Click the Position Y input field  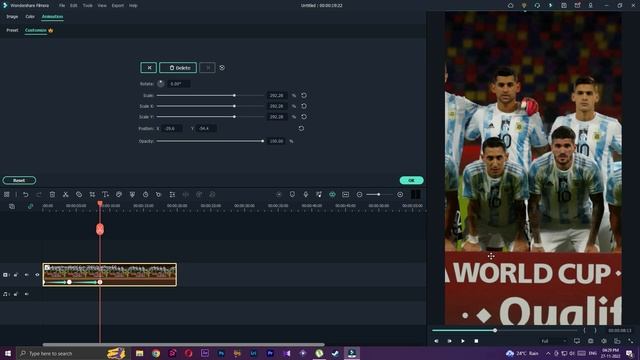206,128
